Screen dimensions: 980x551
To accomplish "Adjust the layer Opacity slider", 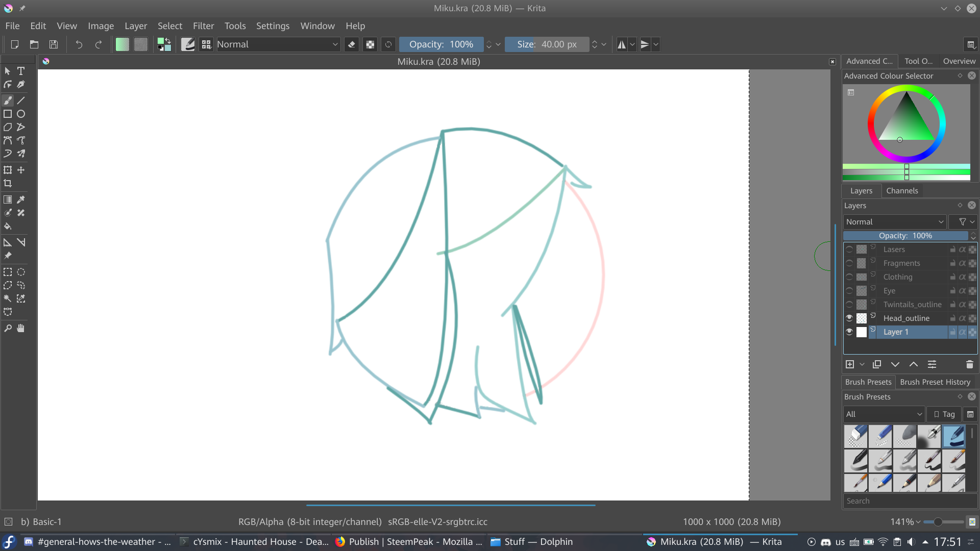I will (905, 236).
